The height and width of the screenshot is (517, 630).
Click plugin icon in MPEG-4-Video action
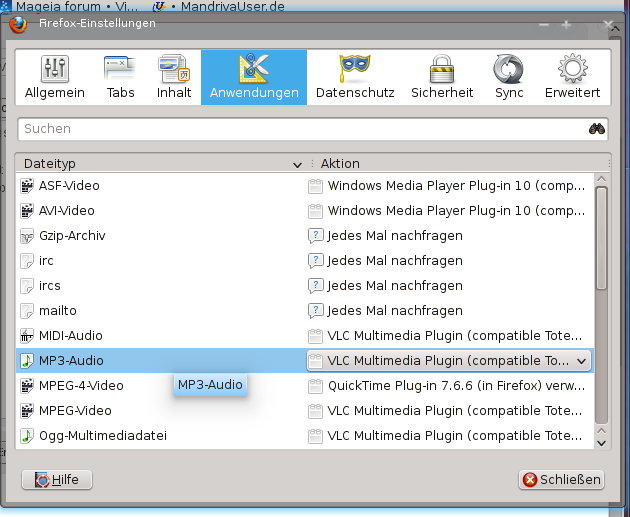[x=315, y=386]
